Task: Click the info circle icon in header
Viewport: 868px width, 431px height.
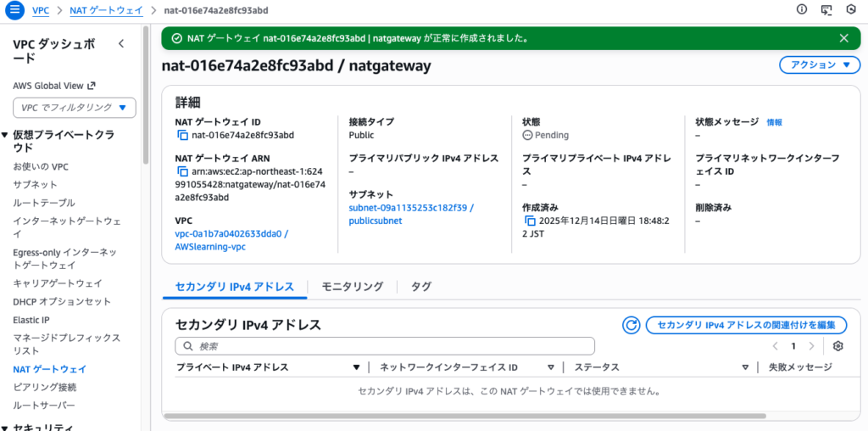Action: [802, 9]
